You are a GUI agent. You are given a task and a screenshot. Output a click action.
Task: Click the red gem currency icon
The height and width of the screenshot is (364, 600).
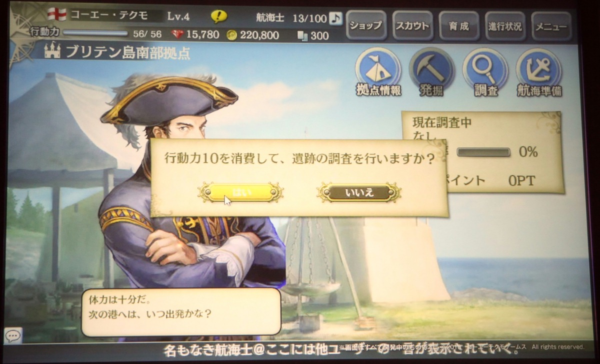pyautogui.click(x=177, y=34)
